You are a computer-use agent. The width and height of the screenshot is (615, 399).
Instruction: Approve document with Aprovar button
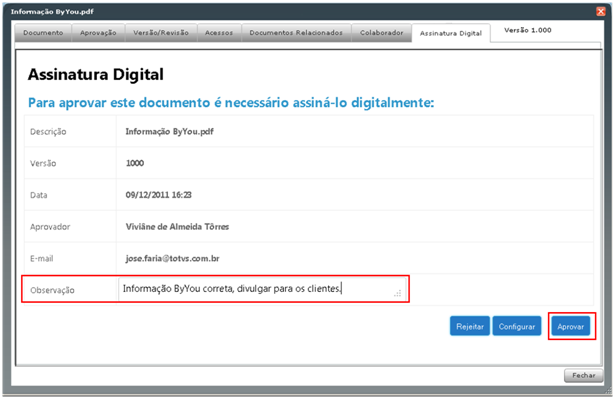(571, 326)
